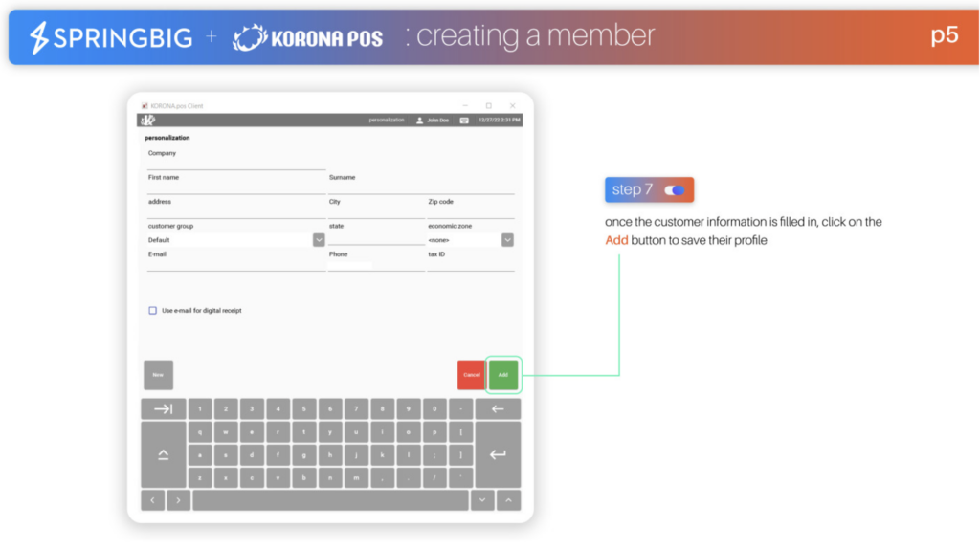Focus the First name field

[x=236, y=188]
